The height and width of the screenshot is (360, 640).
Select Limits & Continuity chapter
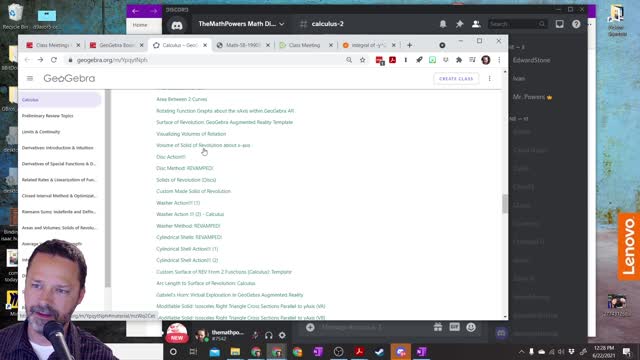(41, 132)
